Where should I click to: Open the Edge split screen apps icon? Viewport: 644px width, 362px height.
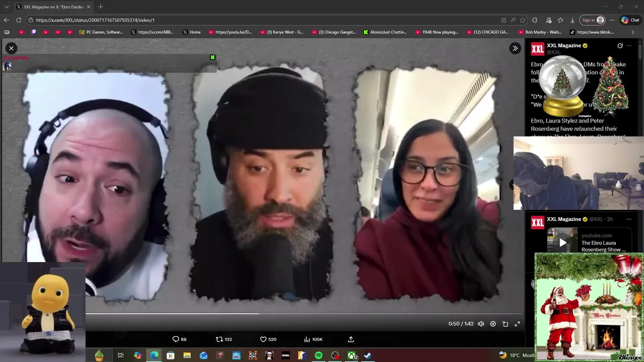(x=504, y=20)
